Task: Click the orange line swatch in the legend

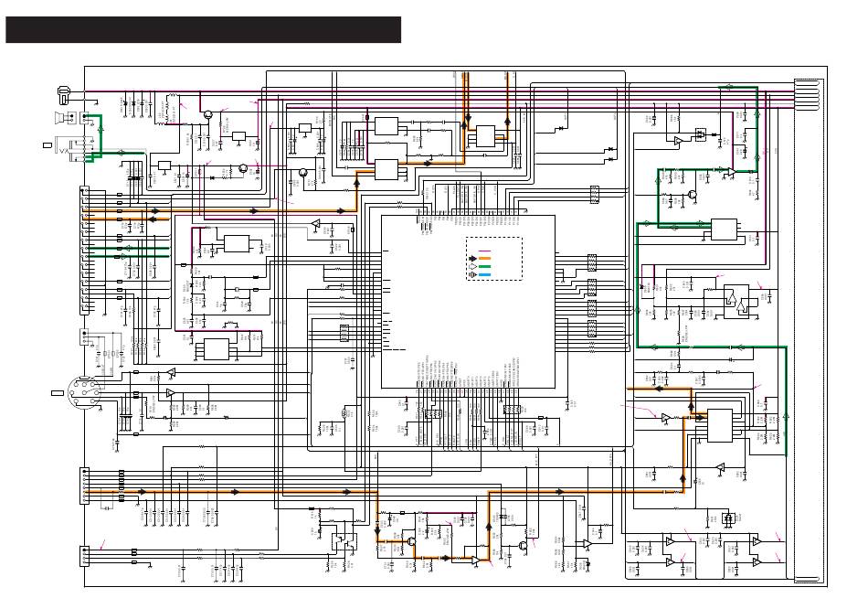Action: click(x=484, y=259)
